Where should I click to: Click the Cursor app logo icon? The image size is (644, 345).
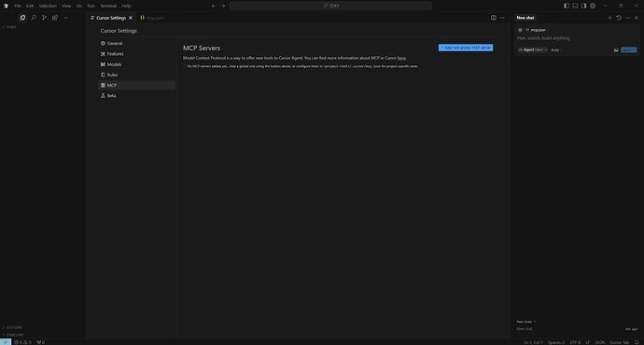pyautogui.click(x=6, y=6)
